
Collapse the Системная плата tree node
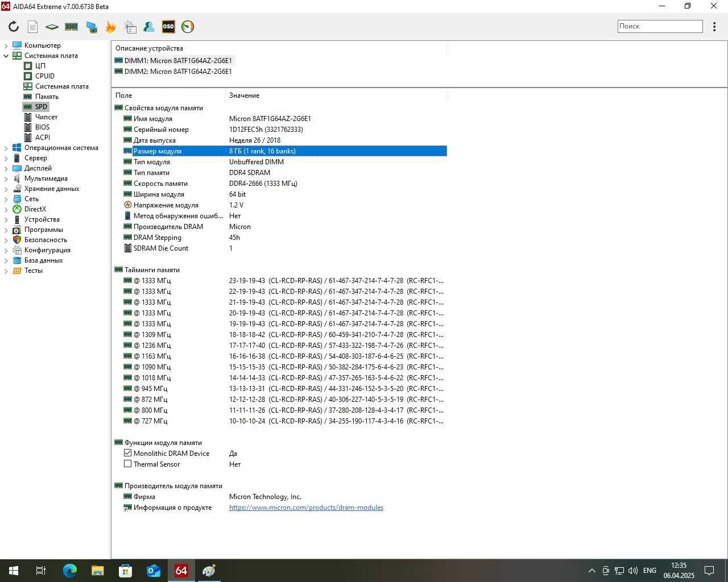point(6,56)
